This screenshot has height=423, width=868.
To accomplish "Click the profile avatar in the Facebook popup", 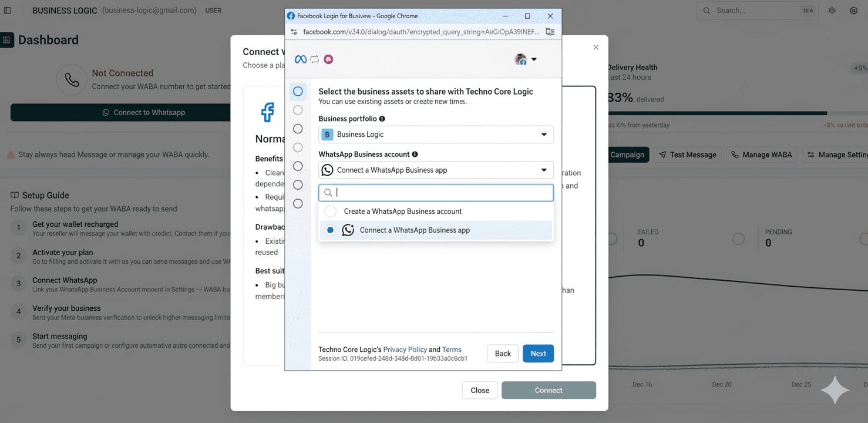I will pyautogui.click(x=520, y=59).
